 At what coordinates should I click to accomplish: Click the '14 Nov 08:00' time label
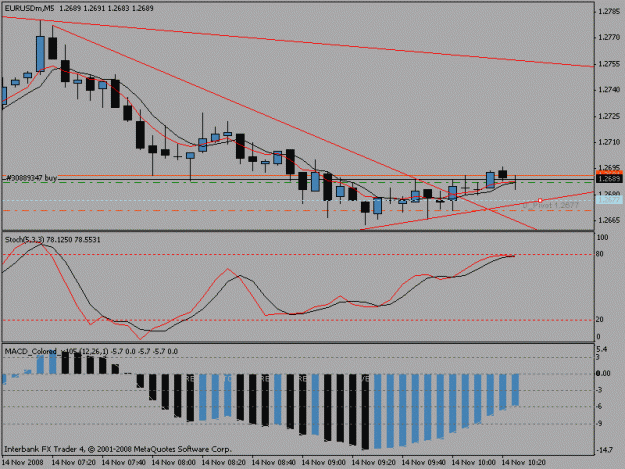coord(174,463)
